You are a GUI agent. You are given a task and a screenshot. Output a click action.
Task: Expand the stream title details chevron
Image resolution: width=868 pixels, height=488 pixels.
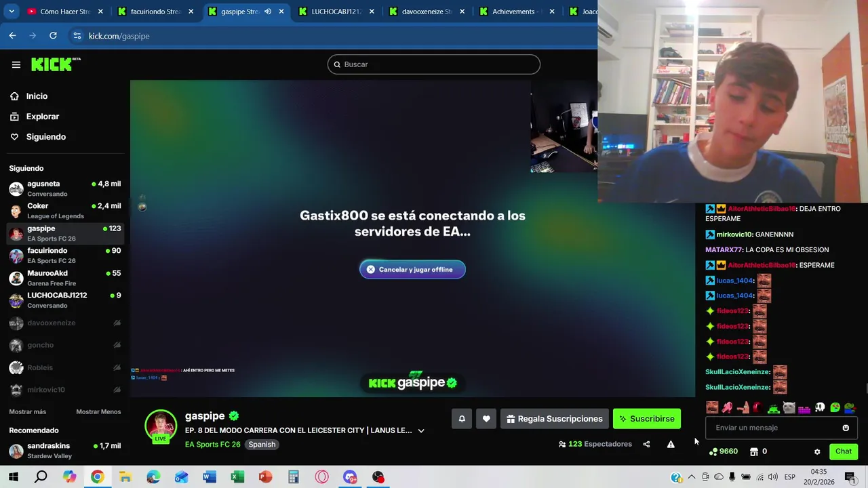[x=421, y=431]
